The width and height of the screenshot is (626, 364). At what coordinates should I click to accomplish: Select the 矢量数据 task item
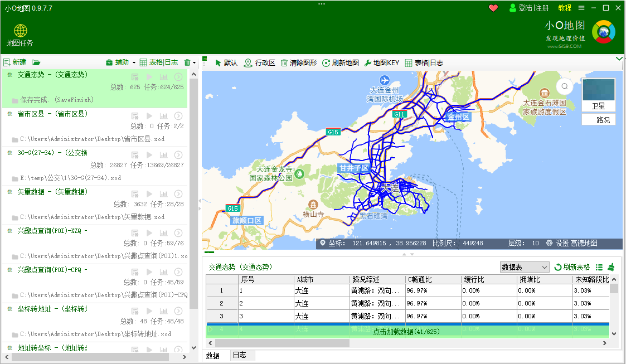point(95,205)
